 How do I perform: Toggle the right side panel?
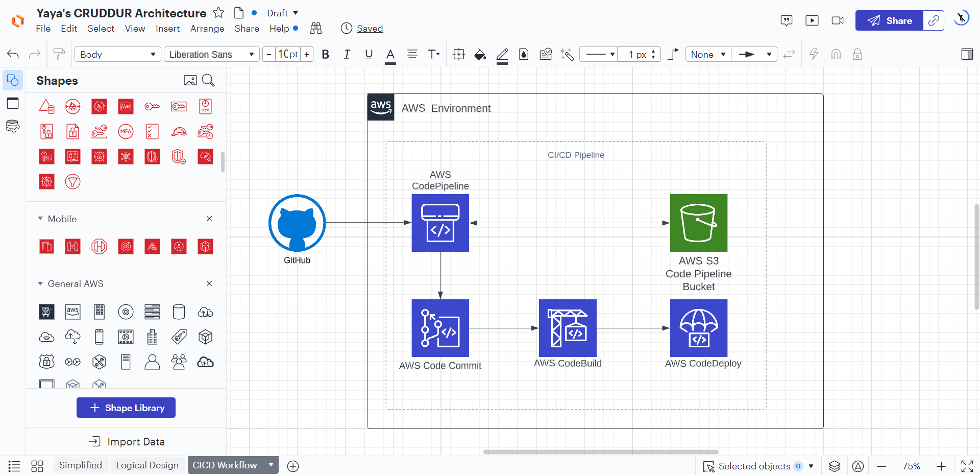click(x=967, y=54)
